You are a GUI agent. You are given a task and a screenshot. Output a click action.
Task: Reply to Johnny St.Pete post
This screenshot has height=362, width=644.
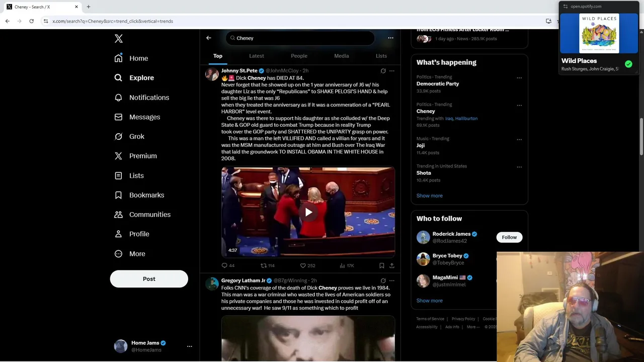coord(225,265)
